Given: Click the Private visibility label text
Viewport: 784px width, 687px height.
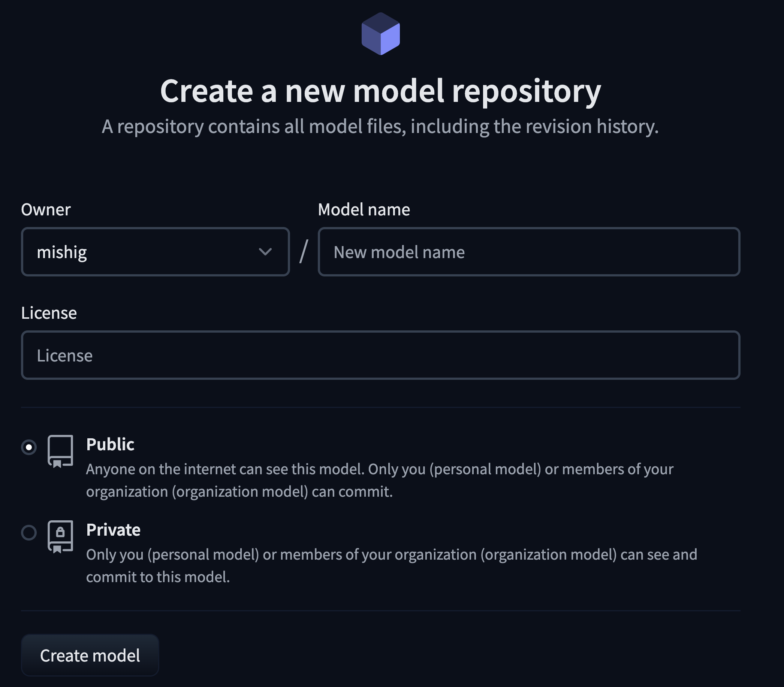Looking at the screenshot, I should coord(113,530).
